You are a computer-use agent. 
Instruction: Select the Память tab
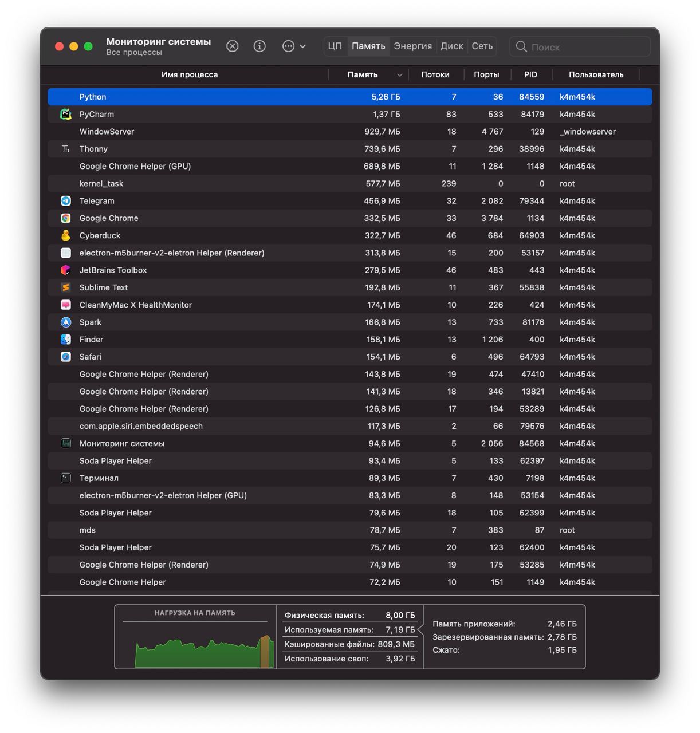point(368,46)
